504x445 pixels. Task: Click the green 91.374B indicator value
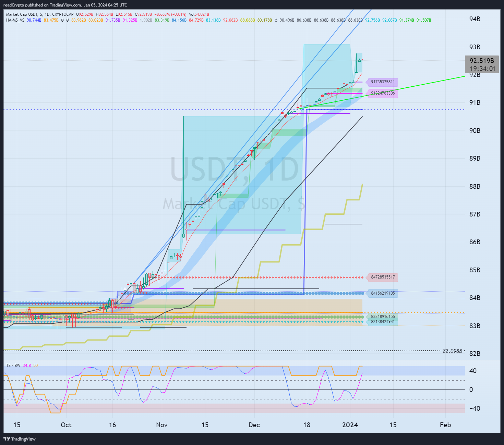click(x=407, y=20)
